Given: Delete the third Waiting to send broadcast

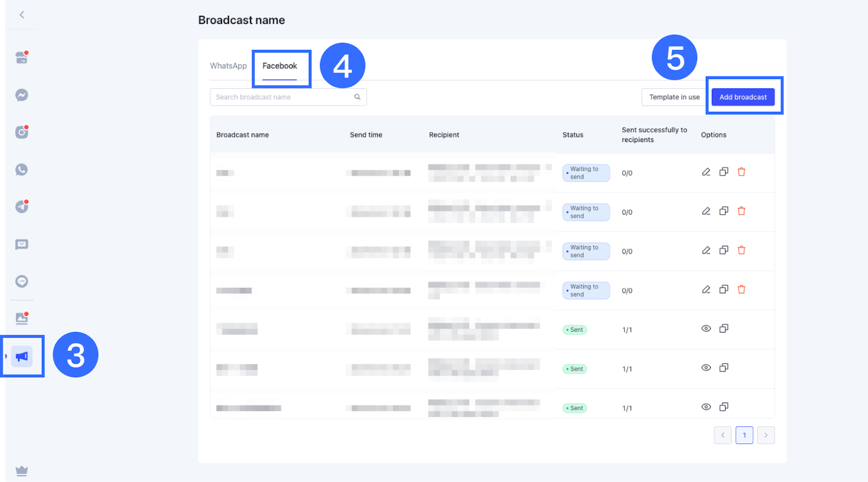Looking at the screenshot, I should (x=742, y=250).
